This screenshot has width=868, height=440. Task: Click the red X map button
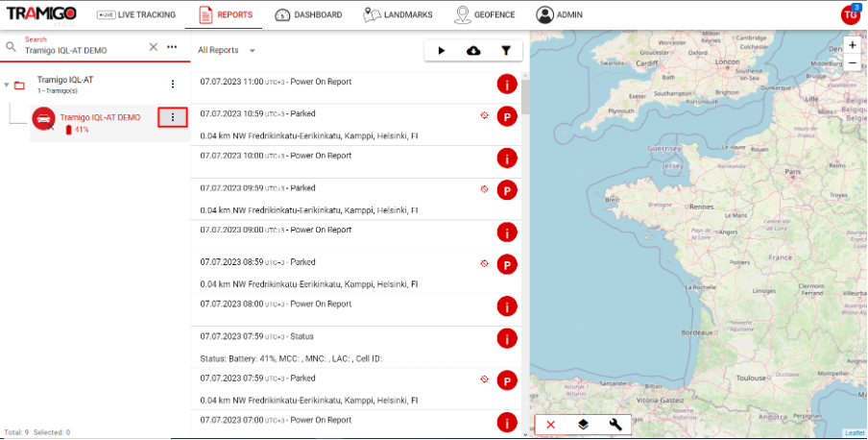click(x=550, y=424)
